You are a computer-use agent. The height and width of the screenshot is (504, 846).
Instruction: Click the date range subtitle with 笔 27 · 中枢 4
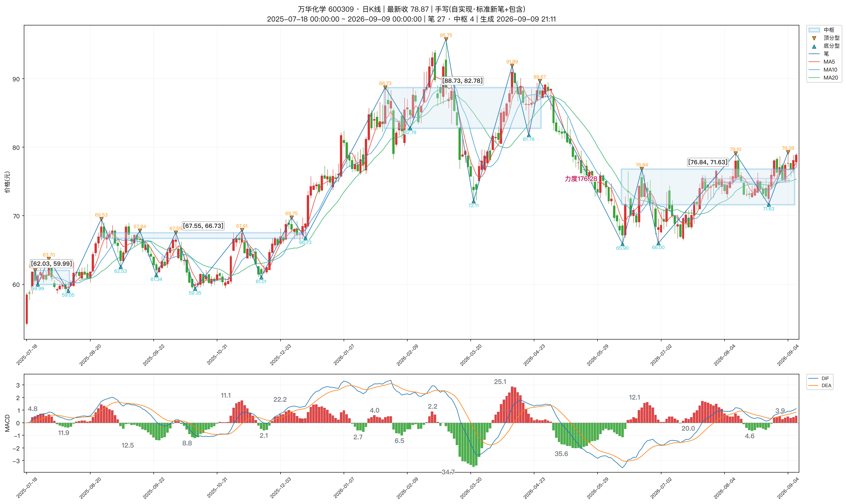click(411, 19)
